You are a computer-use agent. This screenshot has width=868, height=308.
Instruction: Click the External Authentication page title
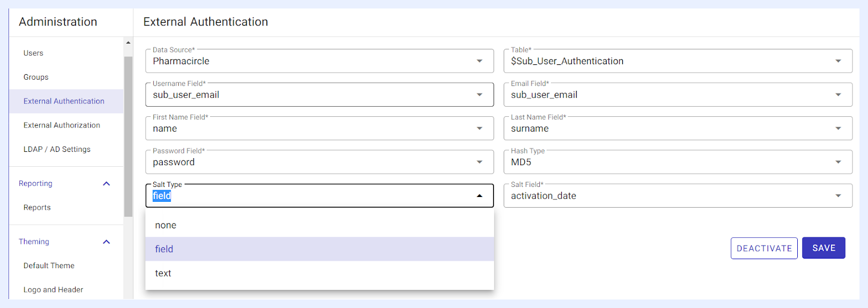pyautogui.click(x=206, y=22)
